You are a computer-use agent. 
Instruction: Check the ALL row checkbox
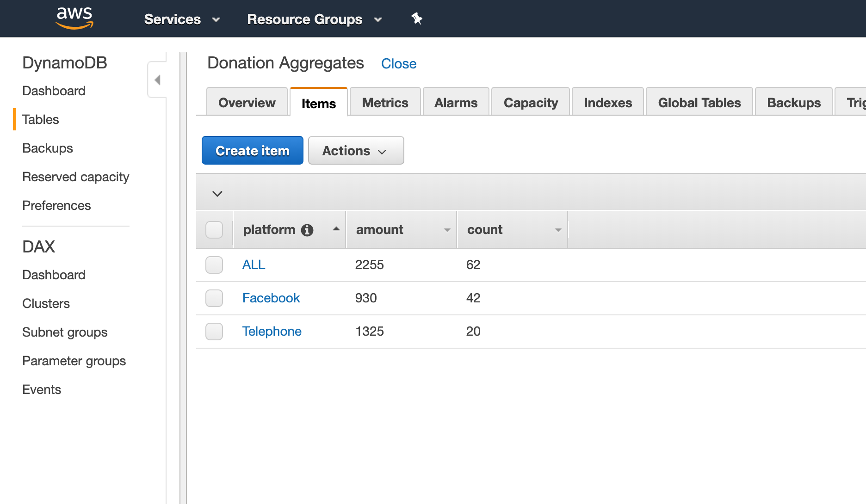[x=214, y=265]
